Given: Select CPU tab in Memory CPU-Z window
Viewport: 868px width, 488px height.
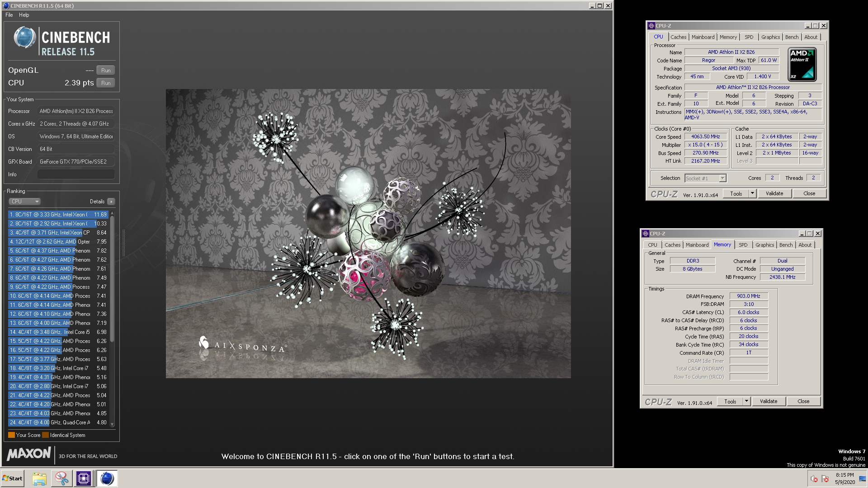Looking at the screenshot, I should click(652, 245).
